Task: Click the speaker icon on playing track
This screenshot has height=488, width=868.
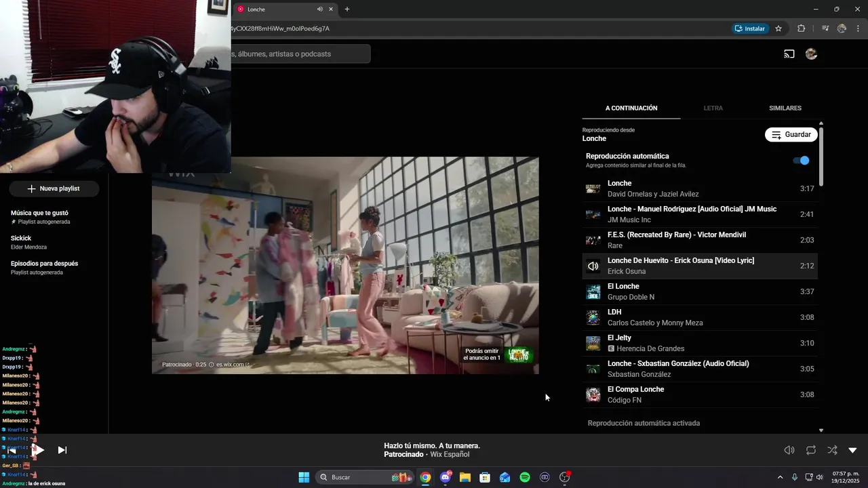Action: [593, 266]
